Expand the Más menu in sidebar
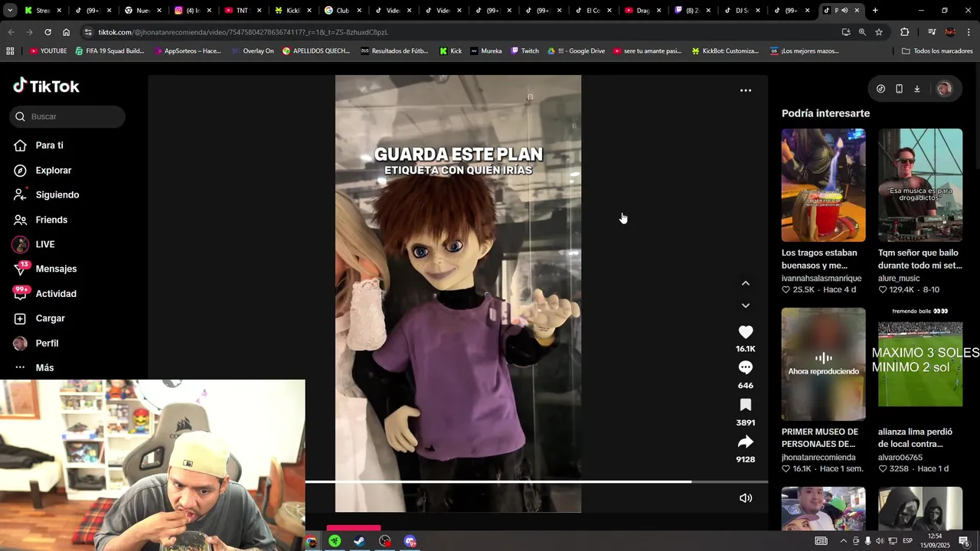The width and height of the screenshot is (980, 551). coord(44,368)
